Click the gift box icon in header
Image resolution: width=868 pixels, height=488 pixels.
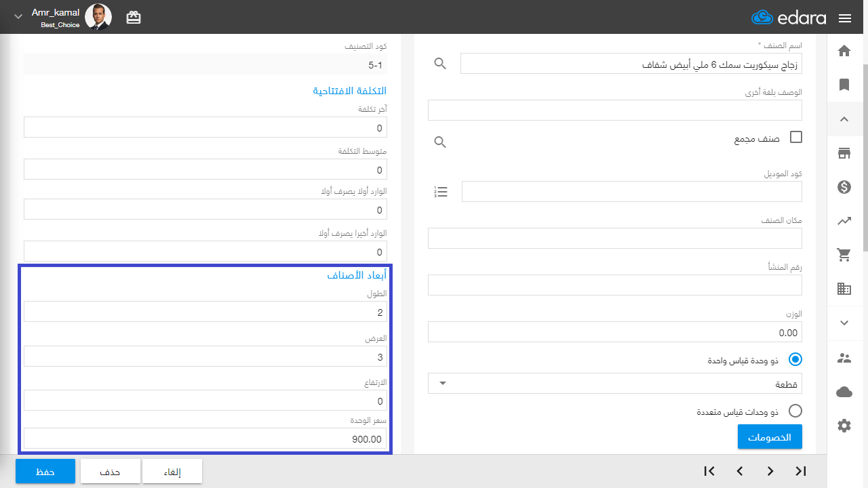(134, 18)
